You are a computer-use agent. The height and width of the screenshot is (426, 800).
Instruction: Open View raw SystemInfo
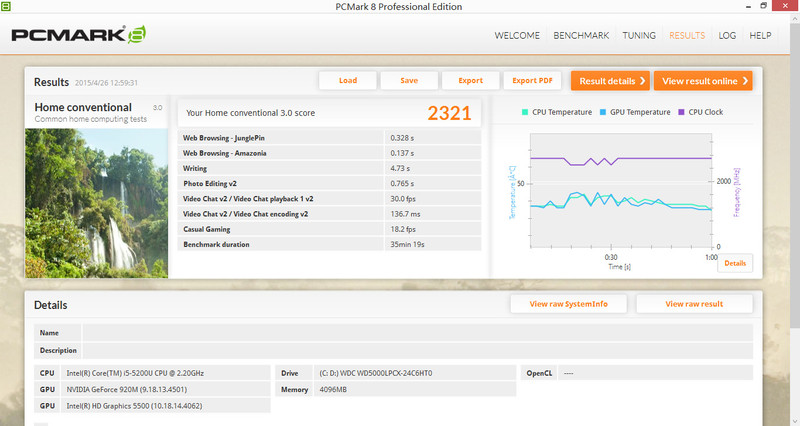(568, 304)
